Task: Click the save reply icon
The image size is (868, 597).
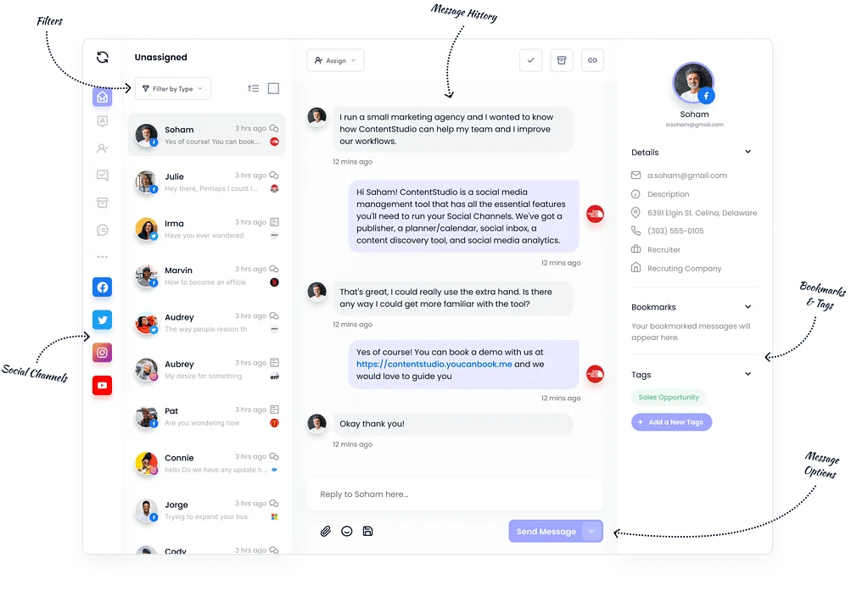Action: tap(367, 531)
